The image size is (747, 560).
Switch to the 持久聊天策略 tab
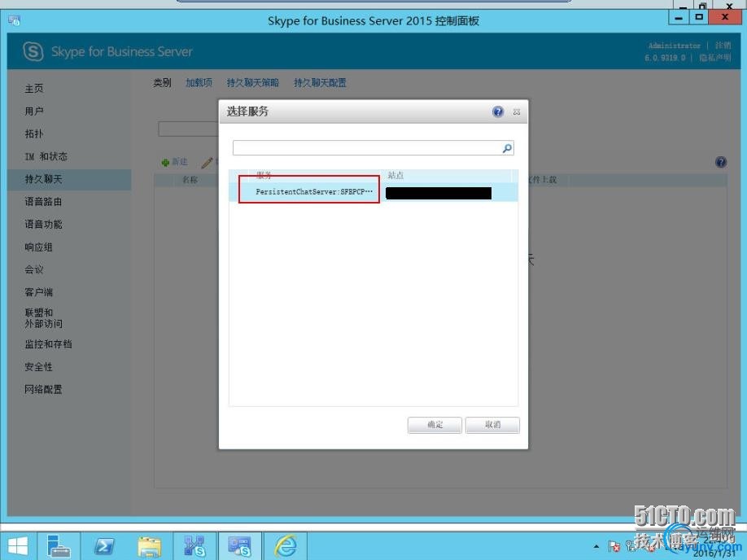pos(252,83)
